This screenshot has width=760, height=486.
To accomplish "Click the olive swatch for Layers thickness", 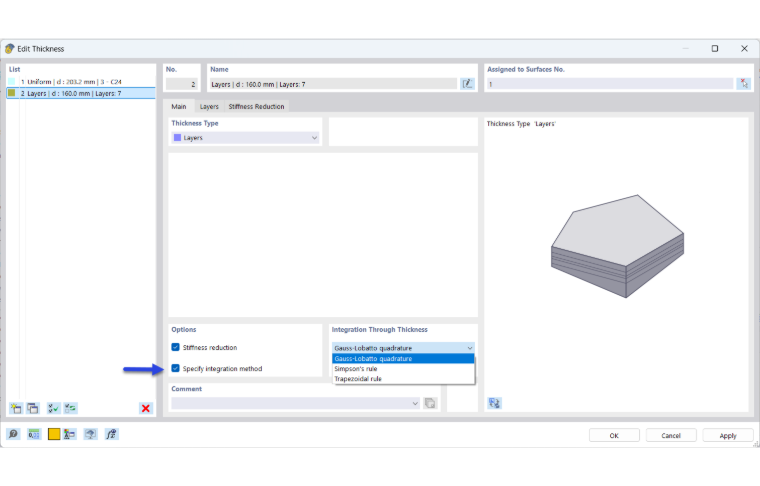I will (12, 93).
